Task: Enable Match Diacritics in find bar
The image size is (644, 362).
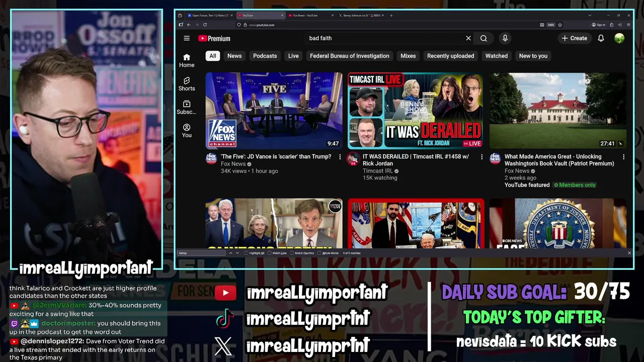Action: (302, 253)
